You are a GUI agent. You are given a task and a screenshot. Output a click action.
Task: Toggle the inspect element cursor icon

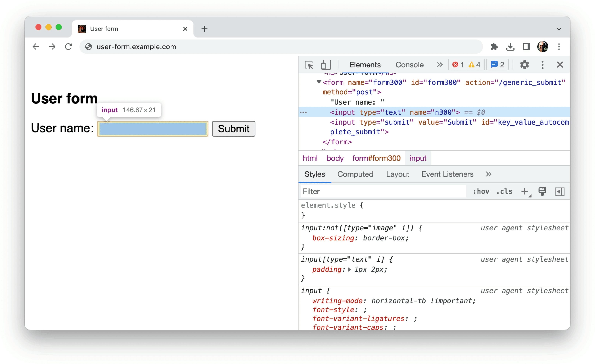[309, 65]
